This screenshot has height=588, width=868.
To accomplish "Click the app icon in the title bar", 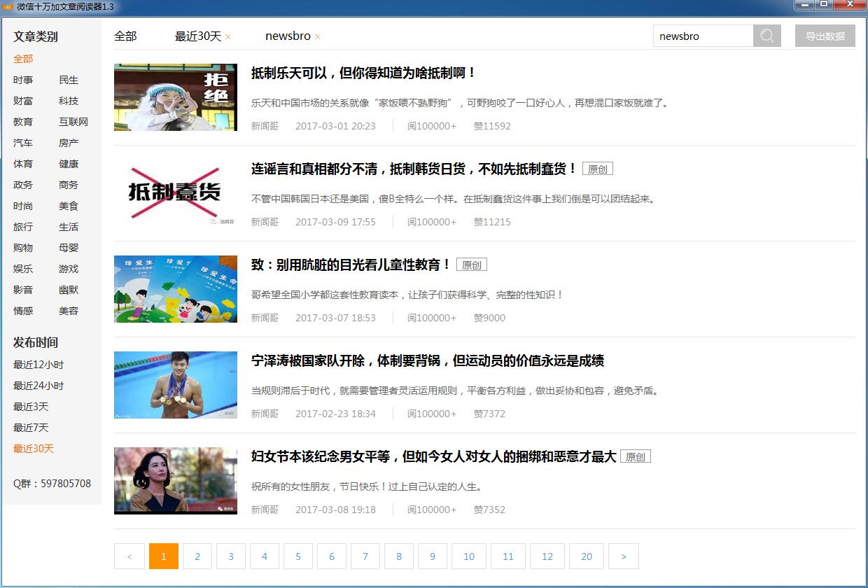I will click(8, 6).
